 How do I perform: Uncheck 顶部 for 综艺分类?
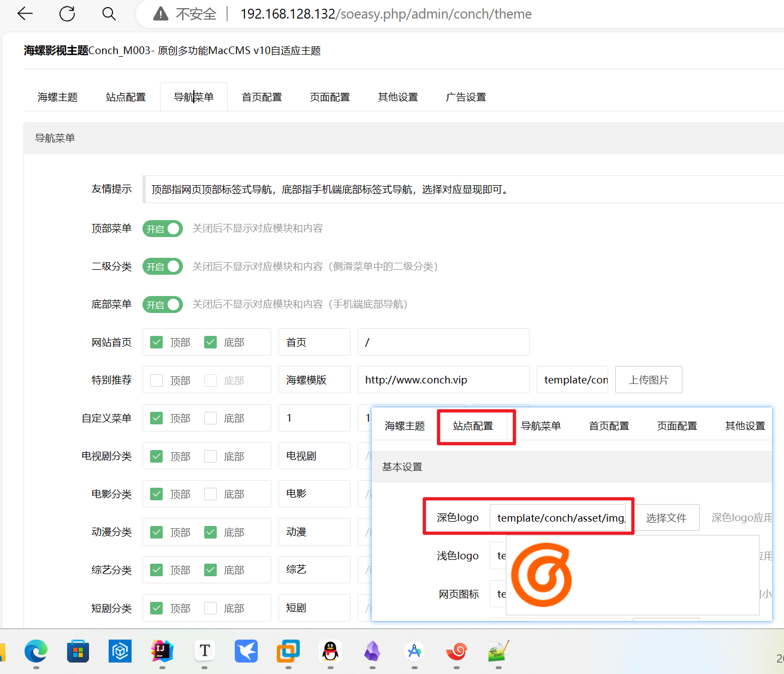point(157,570)
